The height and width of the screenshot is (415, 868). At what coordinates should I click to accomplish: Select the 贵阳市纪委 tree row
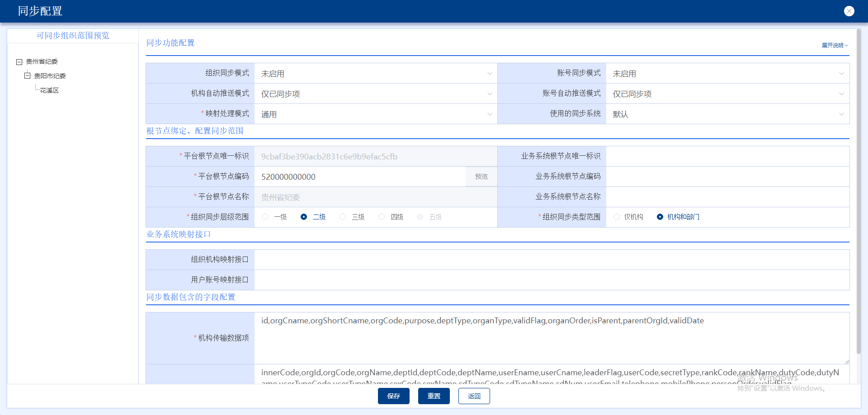coord(50,76)
